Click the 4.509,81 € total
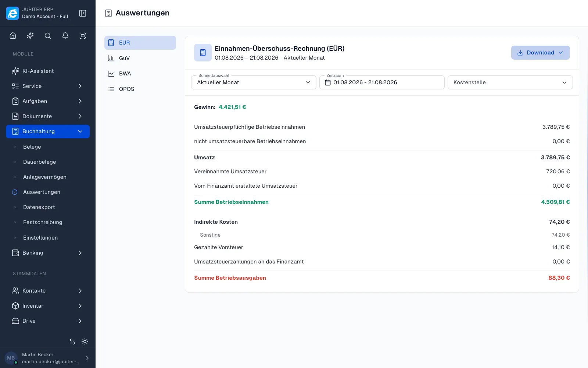588x368 pixels. [x=555, y=202]
